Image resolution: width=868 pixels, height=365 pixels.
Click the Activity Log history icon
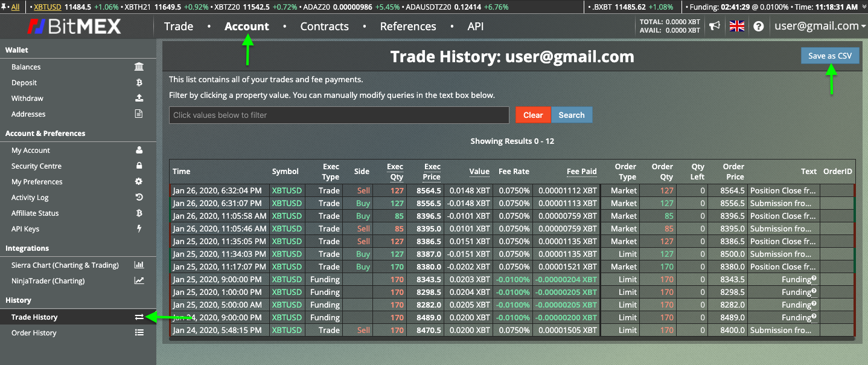139,198
